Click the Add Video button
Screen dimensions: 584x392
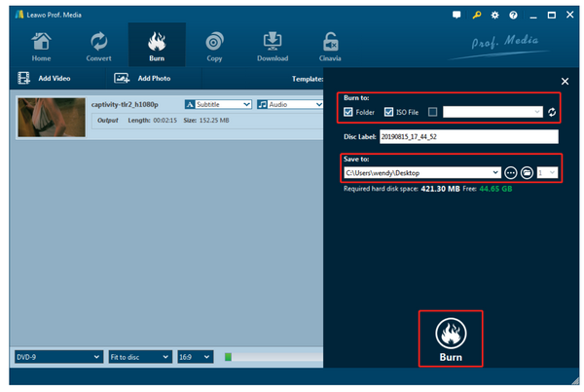[45, 78]
